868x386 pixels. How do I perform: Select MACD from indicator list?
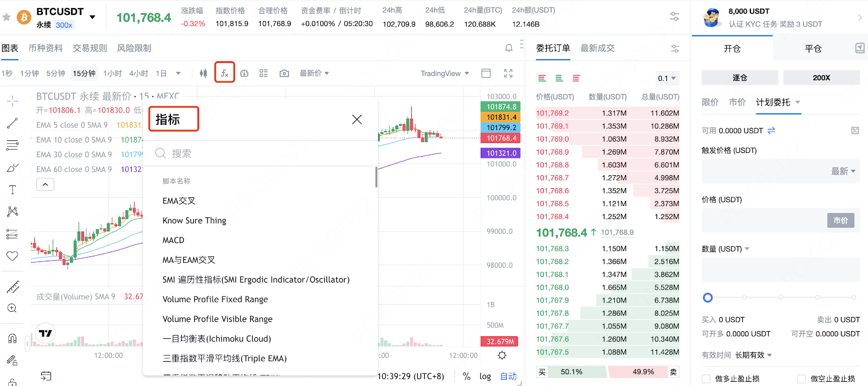pos(174,240)
